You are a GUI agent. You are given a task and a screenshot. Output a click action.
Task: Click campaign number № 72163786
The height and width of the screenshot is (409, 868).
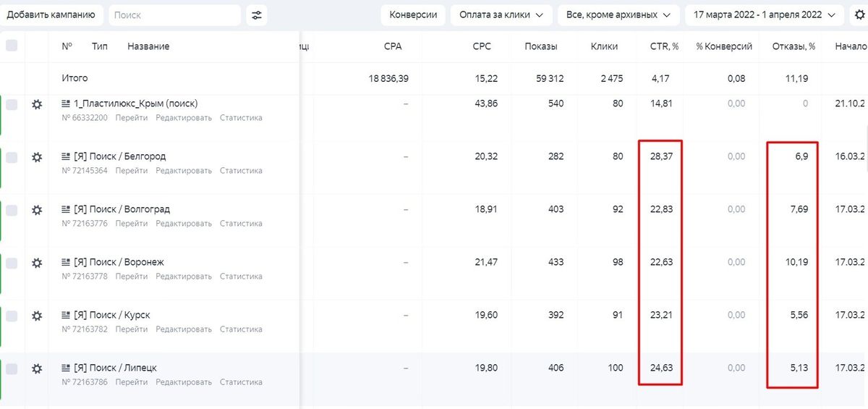pos(85,382)
